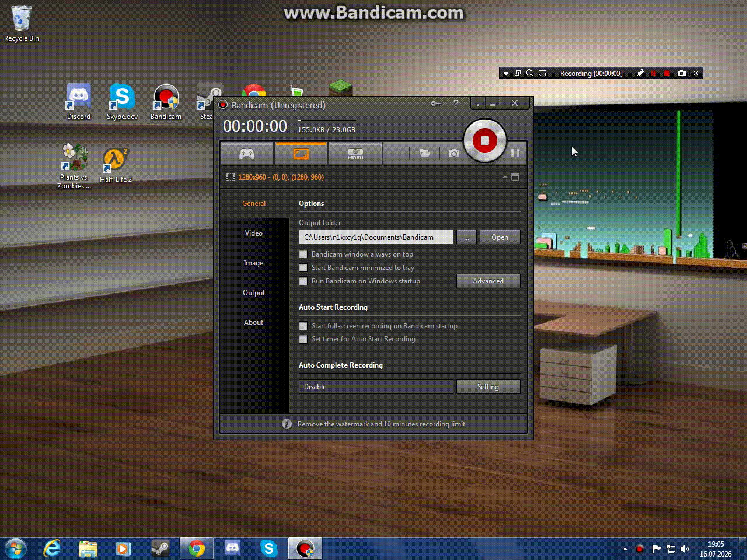This screenshot has width=747, height=560.
Task: Click the magnifier icon on recording bar
Action: (x=530, y=73)
